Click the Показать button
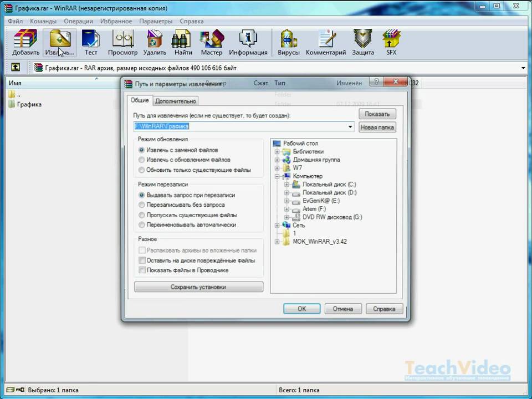Viewport: 532px width, 399px height. tap(377, 114)
